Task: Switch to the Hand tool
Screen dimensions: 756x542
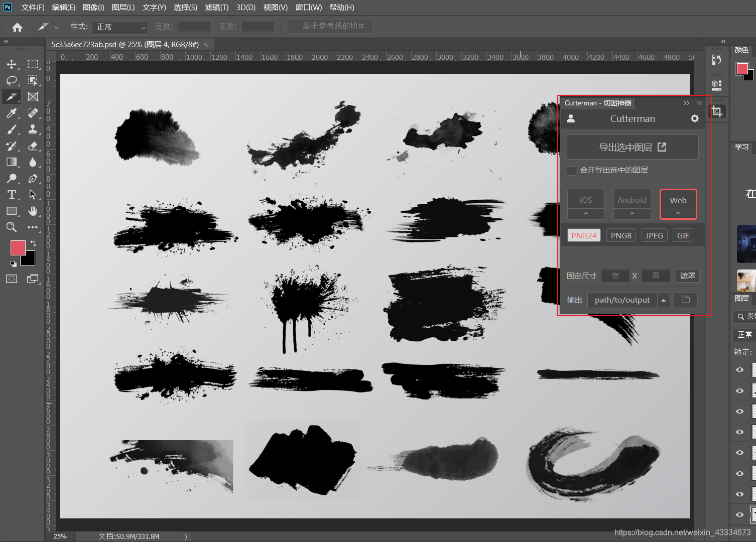Action: pyautogui.click(x=33, y=211)
